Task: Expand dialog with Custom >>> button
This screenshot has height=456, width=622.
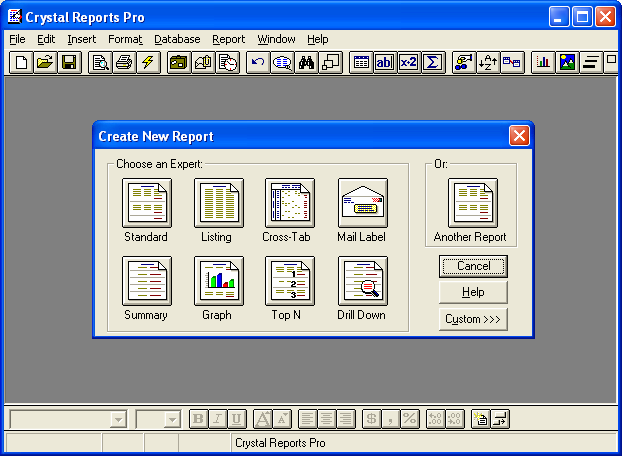Action: tap(473, 319)
